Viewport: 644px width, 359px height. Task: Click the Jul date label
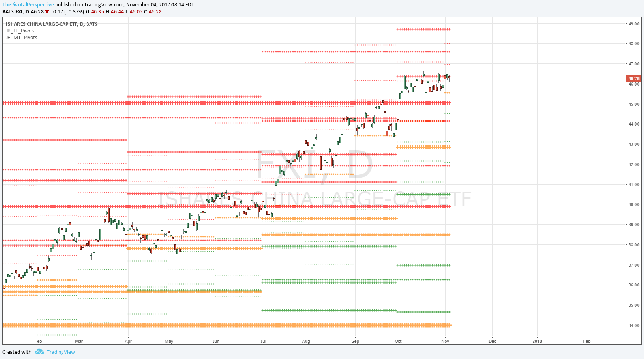[263, 341]
